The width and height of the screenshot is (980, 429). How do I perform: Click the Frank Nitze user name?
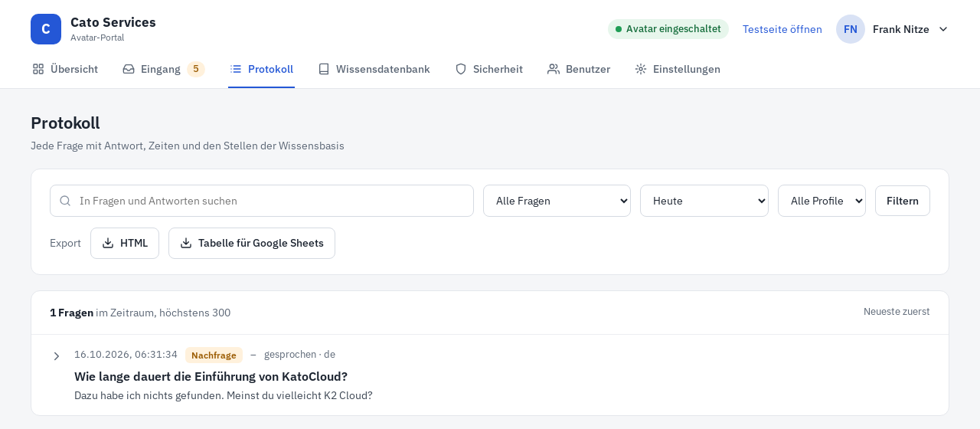901,29
